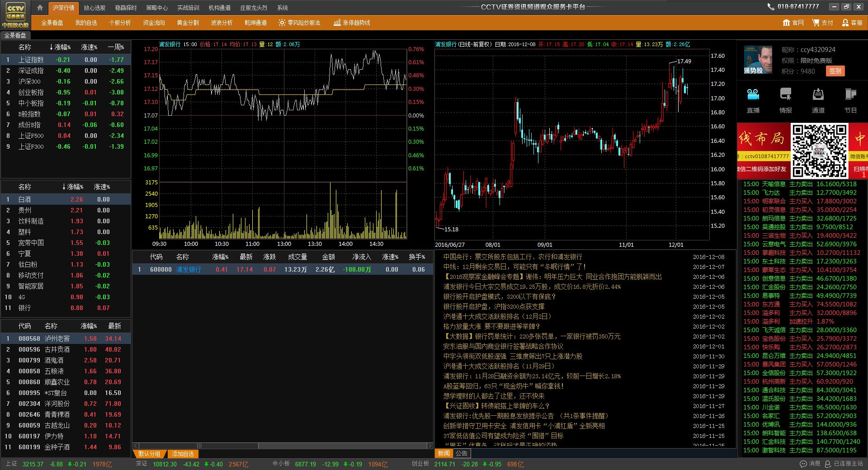The image size is (868, 470).
Task: Click the phone number icon 010-87417777
Action: tap(771, 7)
